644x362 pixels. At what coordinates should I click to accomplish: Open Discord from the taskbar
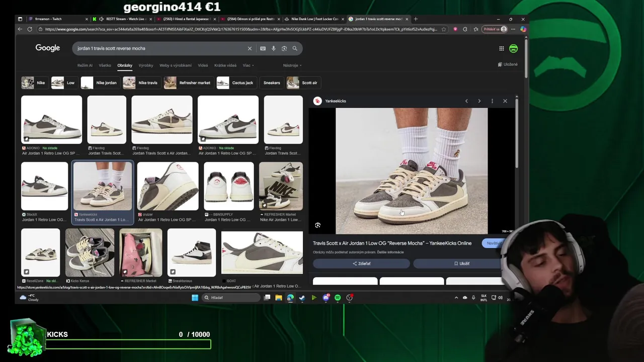tap(326, 298)
